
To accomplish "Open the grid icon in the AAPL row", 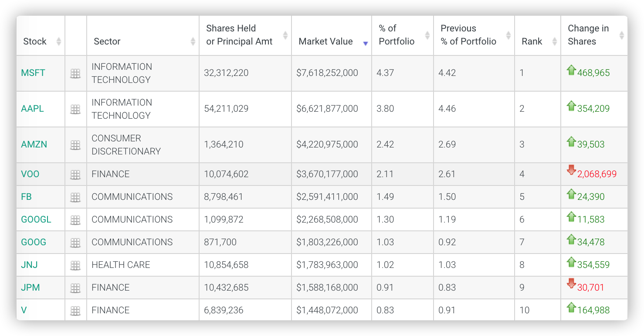I will click(75, 110).
